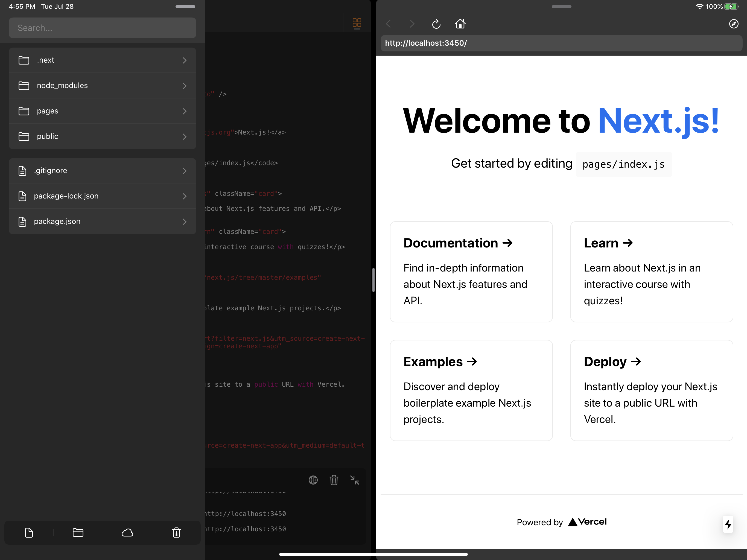Viewport: 747px width, 560px height.
Task: Clear terminal with the trash icon
Action: pos(334,480)
